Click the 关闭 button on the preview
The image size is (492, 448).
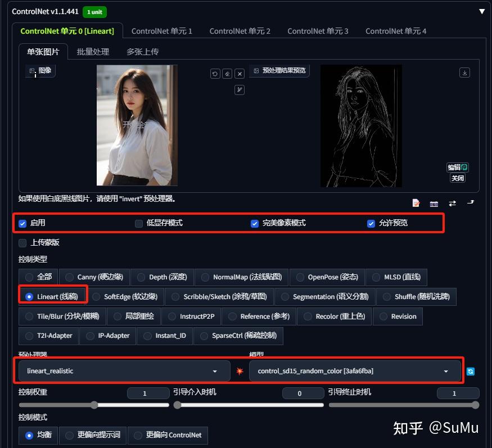pyautogui.click(x=458, y=178)
